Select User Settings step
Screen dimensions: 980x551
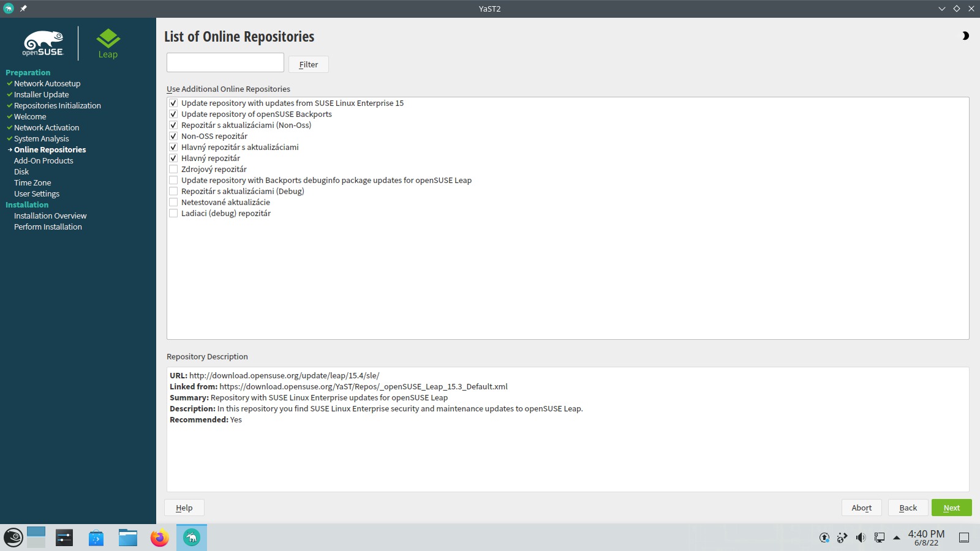(x=37, y=193)
